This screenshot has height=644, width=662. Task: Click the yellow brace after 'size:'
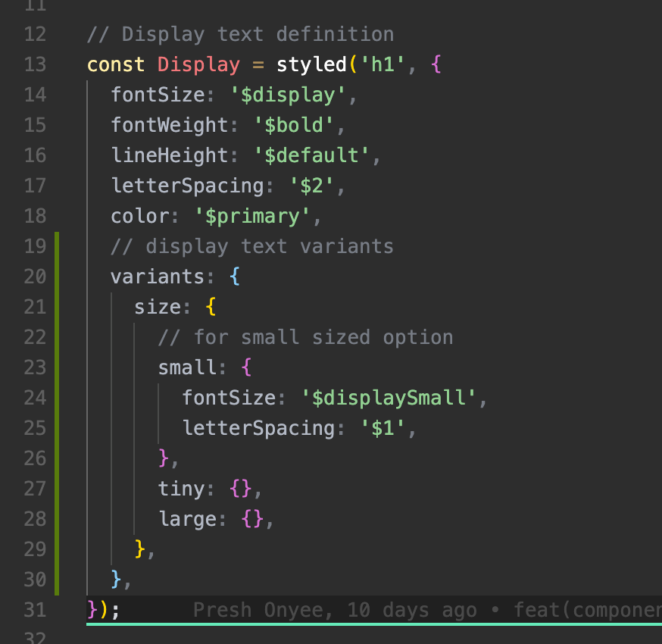(211, 306)
